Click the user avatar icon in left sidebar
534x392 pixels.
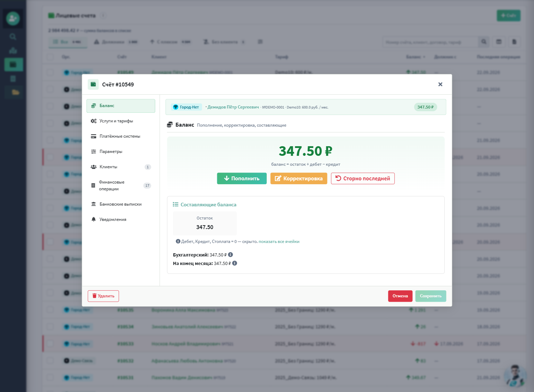coord(13,18)
